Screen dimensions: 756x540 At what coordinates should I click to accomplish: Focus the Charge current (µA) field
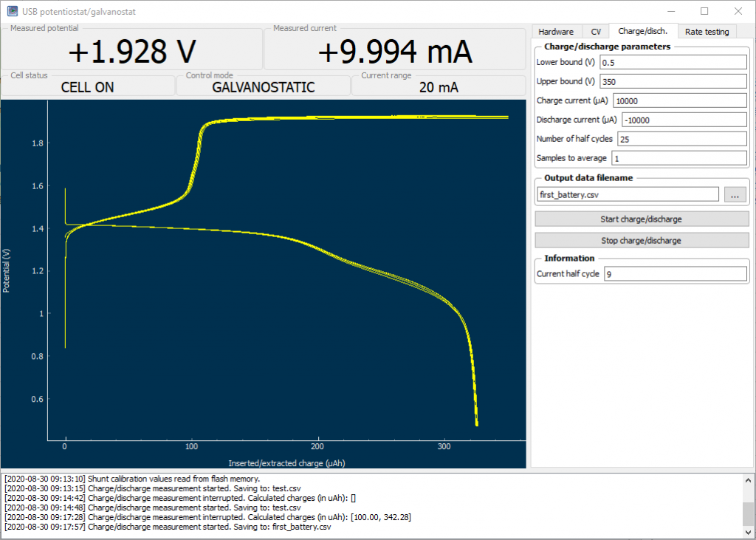click(x=680, y=101)
